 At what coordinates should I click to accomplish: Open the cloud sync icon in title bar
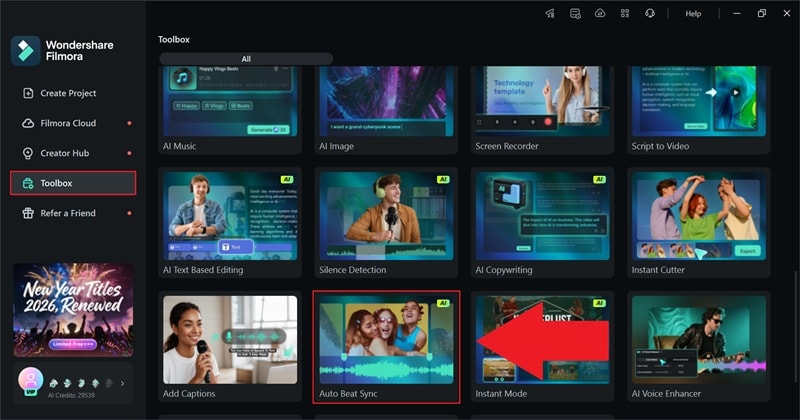[600, 14]
